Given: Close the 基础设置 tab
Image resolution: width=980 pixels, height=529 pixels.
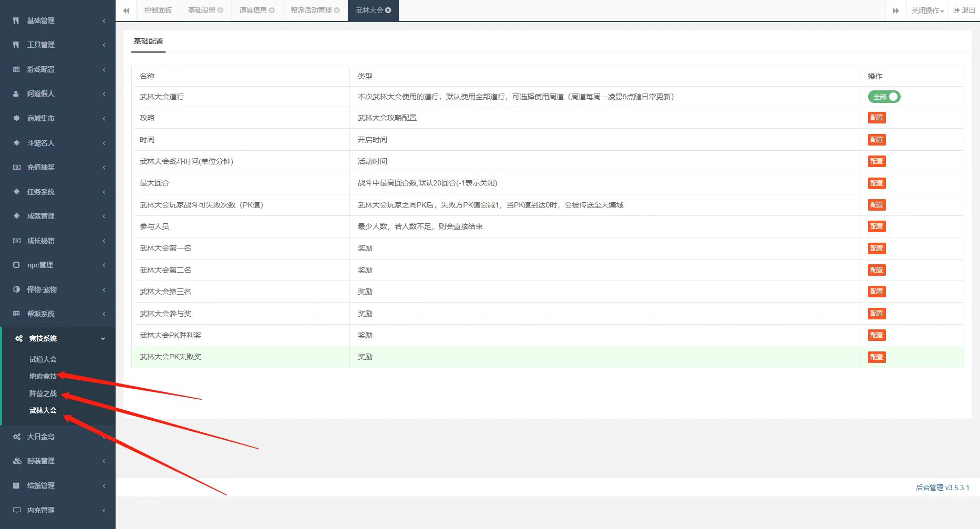Looking at the screenshot, I should (220, 11).
